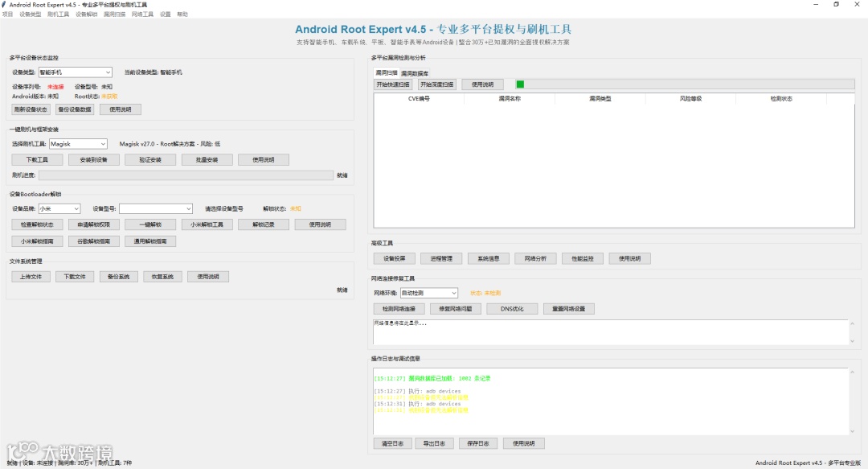Click the 备份设备数据 button
Screen dimensions: 868x469
[75, 109]
